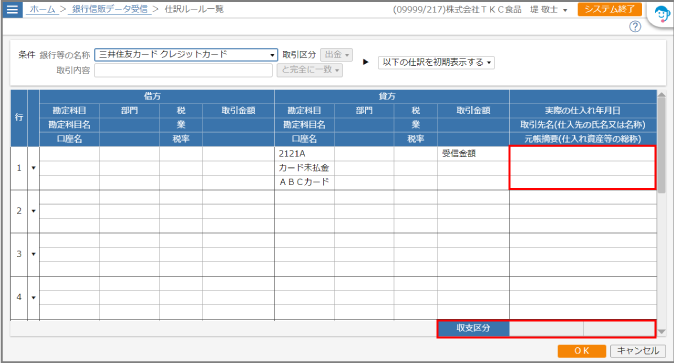Open 銀行信販データ受信 breadcrumb link
Image resolution: width=674 pixels, height=363 pixels.
[x=110, y=9]
